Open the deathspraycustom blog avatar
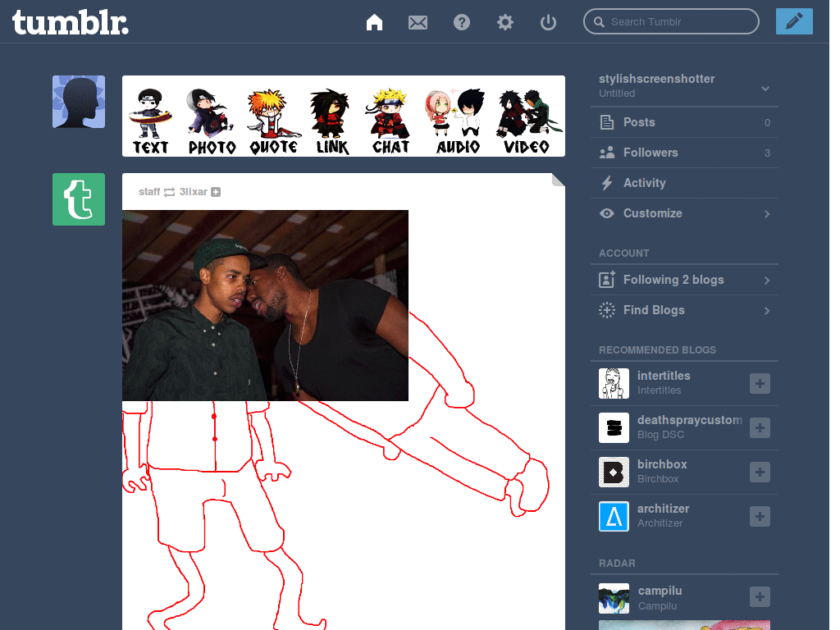The width and height of the screenshot is (840, 630). pyautogui.click(x=614, y=427)
